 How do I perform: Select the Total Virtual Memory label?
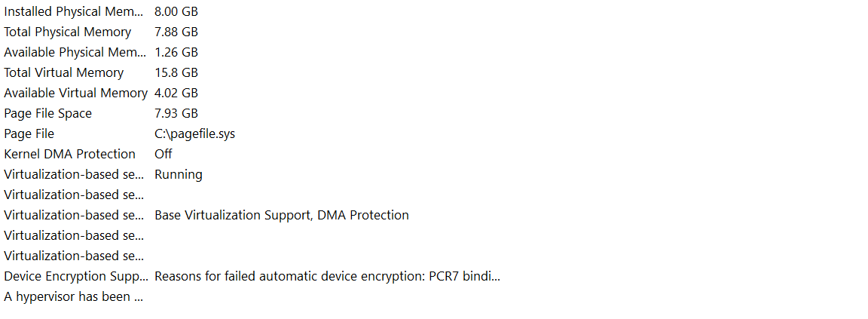pyautogui.click(x=64, y=72)
